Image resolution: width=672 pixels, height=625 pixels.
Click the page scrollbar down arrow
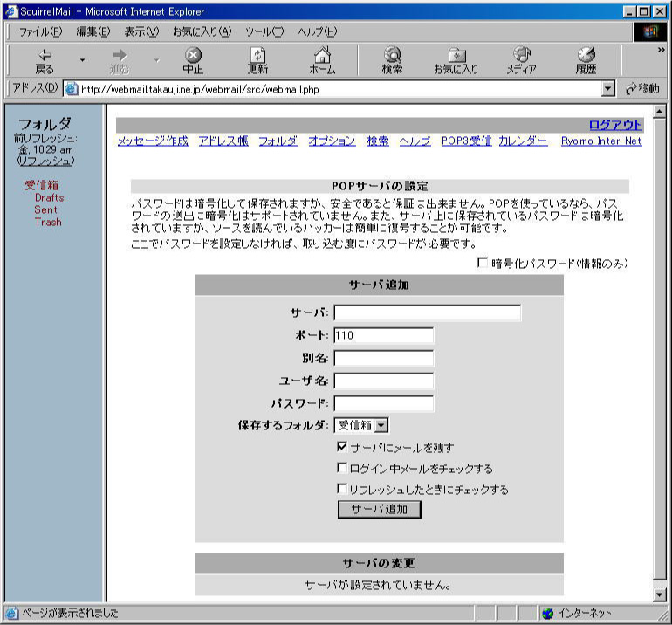(659, 594)
